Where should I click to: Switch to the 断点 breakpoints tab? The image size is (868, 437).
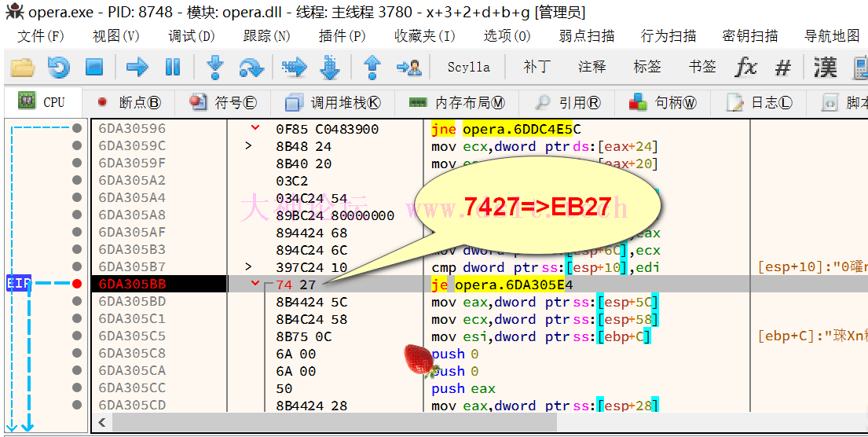(129, 103)
